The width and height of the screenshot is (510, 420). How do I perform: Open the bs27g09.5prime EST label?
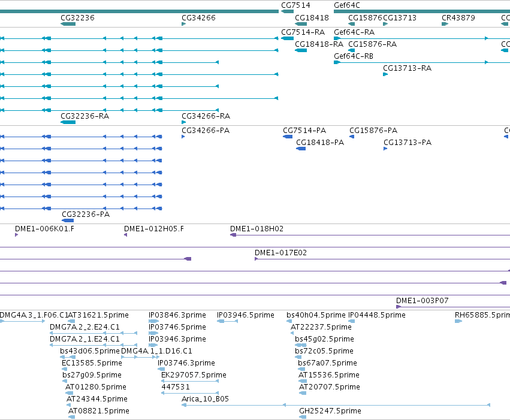coord(92,375)
